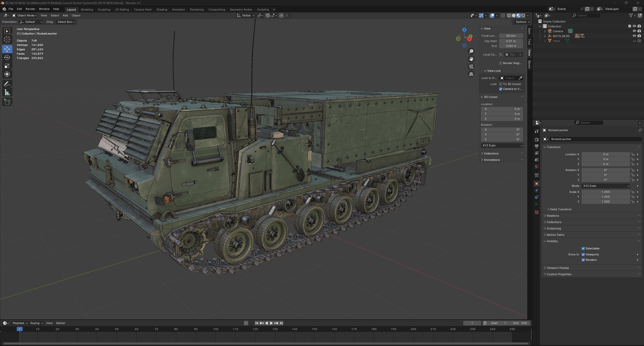Hide M270_MLRS in viewport via eye icon
The image size is (644, 346).
click(x=634, y=36)
